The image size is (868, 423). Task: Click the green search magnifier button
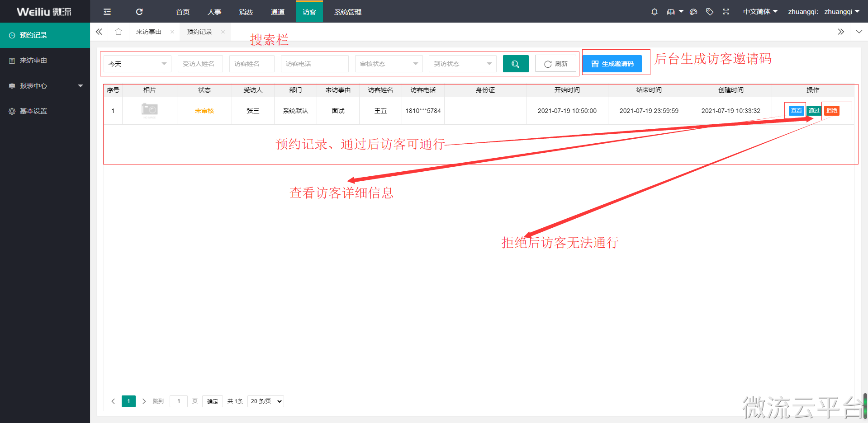[x=516, y=64]
